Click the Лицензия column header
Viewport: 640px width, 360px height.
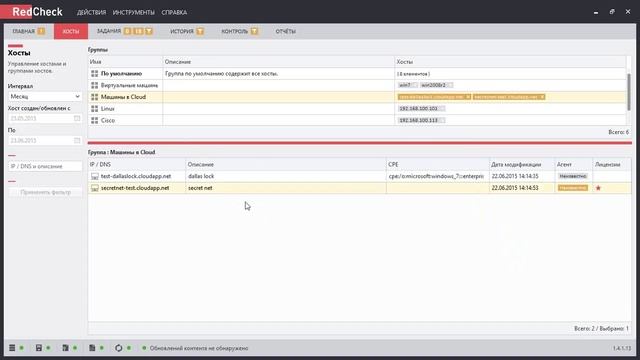(612, 164)
